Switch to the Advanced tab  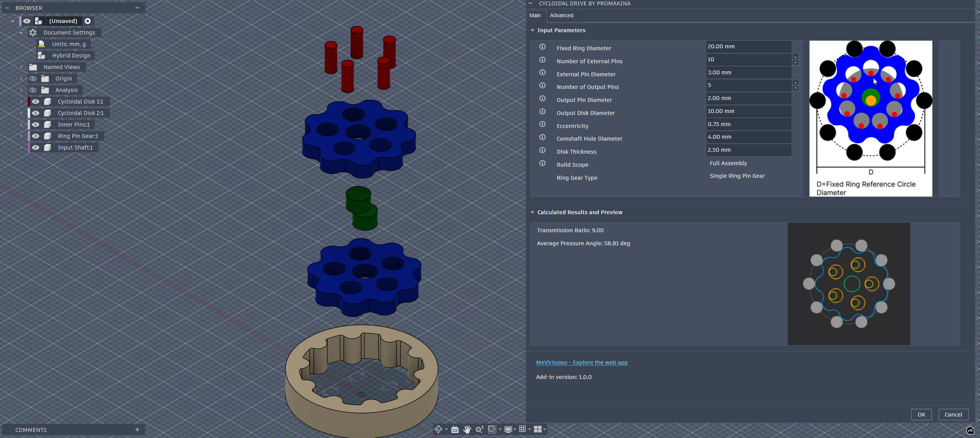pos(561,15)
